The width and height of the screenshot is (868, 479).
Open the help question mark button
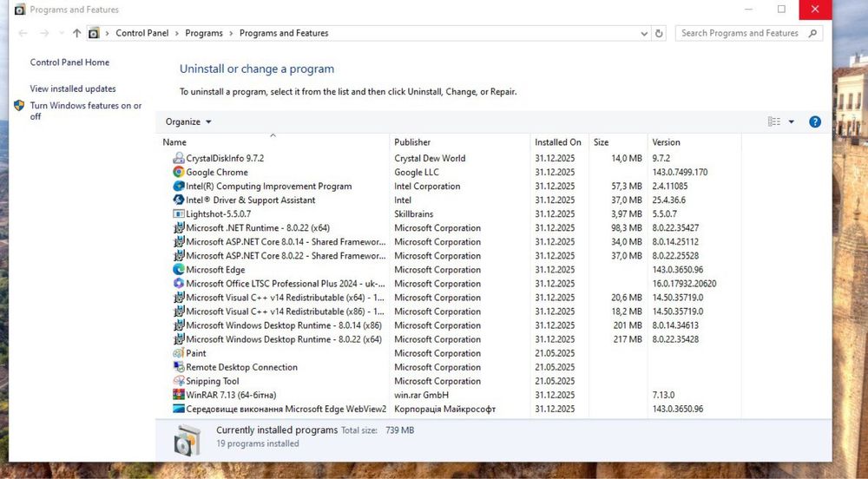pos(815,121)
